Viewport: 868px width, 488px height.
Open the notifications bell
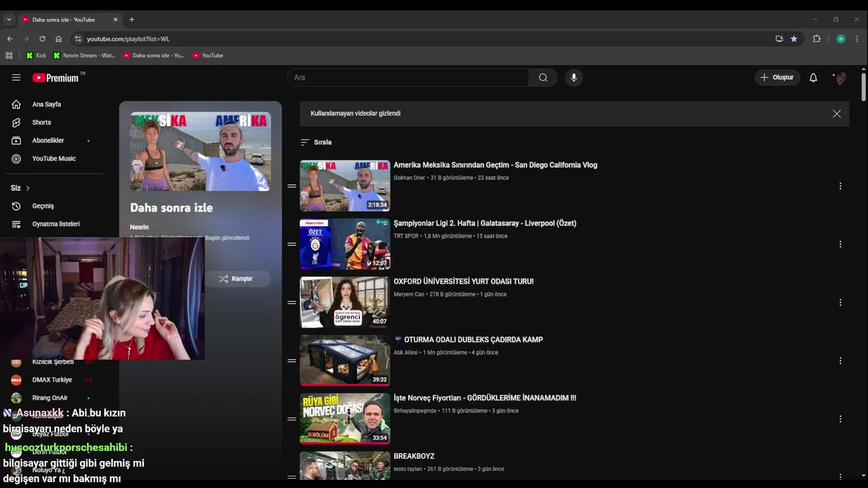[x=813, y=77]
